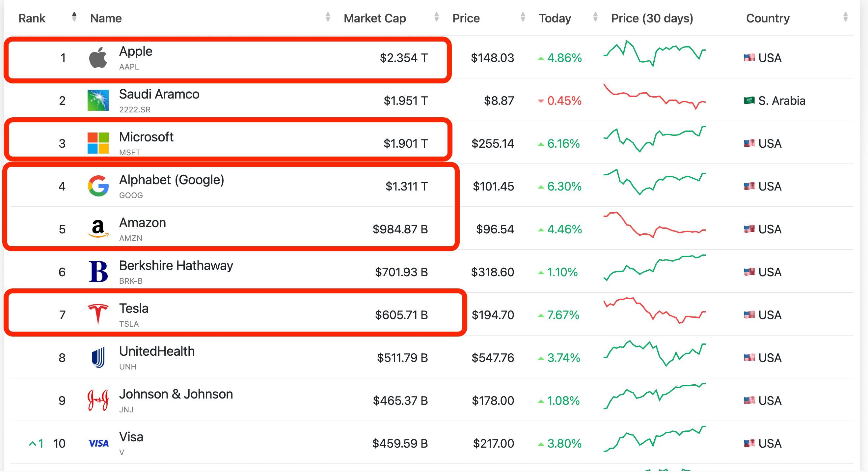Click the Name column header label

(x=106, y=18)
